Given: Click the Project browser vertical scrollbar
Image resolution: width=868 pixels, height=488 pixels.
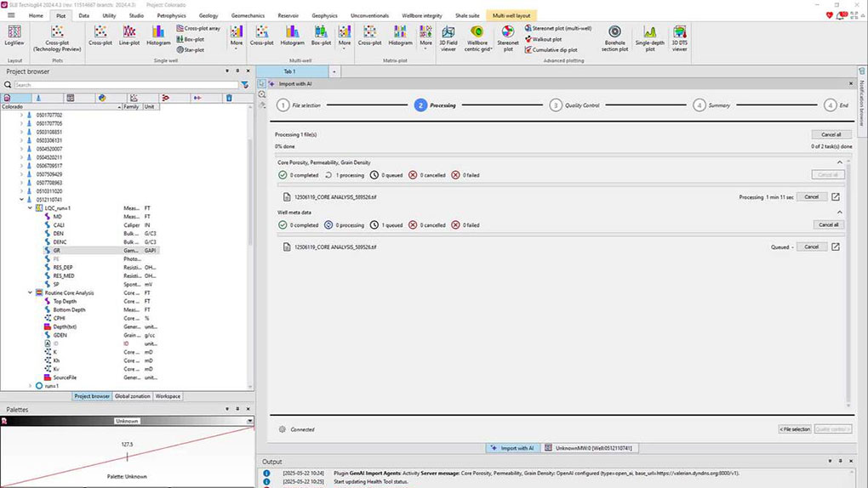Looking at the screenshot, I should click(251, 194).
